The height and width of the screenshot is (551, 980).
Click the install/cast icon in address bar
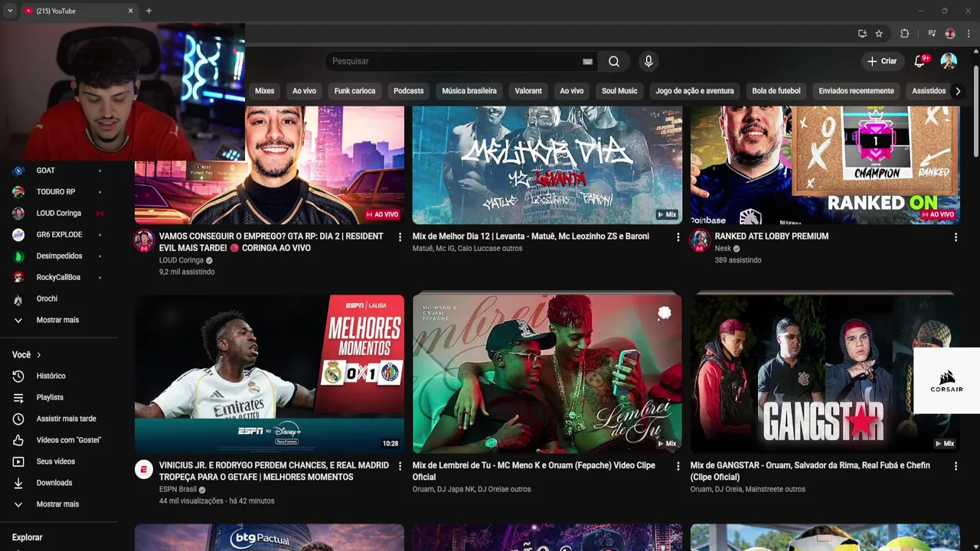coord(862,34)
